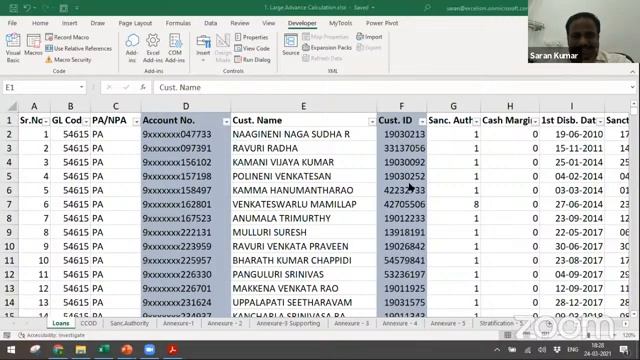Switch to the CCOD sheet tab
This screenshot has height=360, width=640.
[x=89, y=323]
